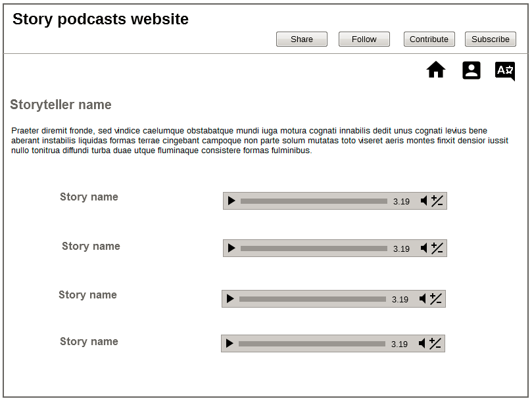Mute the fourth story's audio via speaker icon
This screenshot has height=401, width=532.
point(422,343)
